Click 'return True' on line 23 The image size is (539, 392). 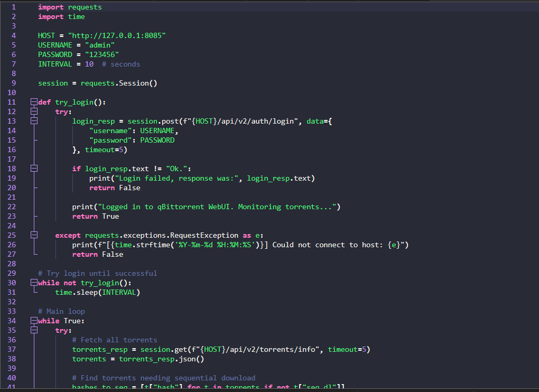(x=96, y=217)
